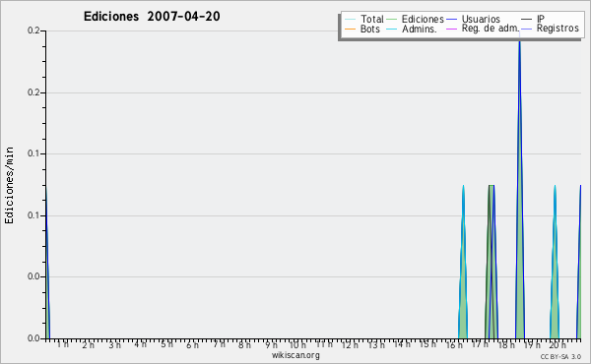Select the 'IP' legend label
The width and height of the screenshot is (591, 364).
541,19
